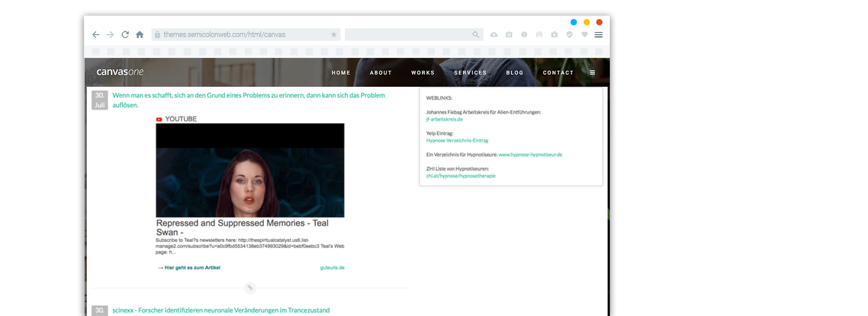Click the YOUTUBE source label
Image resolution: width=868 pixels, height=316 pixels.
[x=181, y=119]
